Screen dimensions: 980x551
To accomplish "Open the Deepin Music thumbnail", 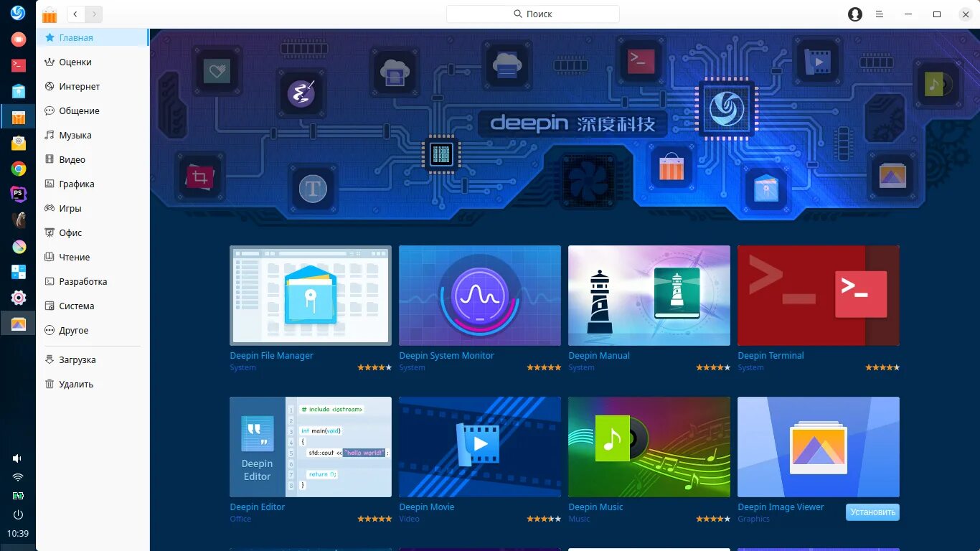I will pyautogui.click(x=649, y=447).
